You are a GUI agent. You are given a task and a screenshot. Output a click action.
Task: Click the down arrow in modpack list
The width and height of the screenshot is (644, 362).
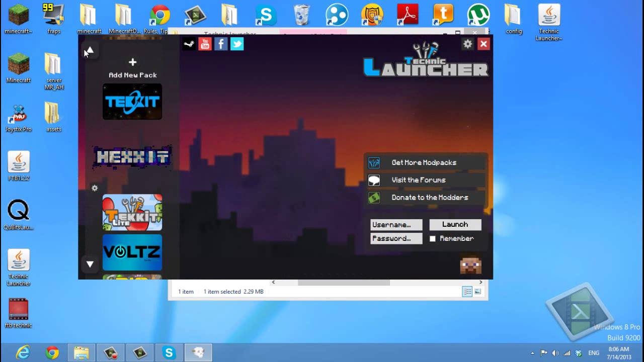90,264
